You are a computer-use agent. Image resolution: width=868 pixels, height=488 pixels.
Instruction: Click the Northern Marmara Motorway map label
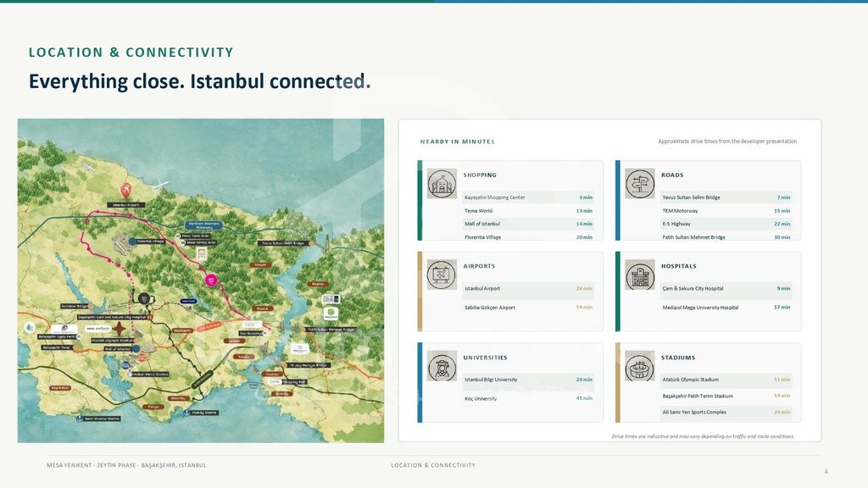[x=203, y=225]
